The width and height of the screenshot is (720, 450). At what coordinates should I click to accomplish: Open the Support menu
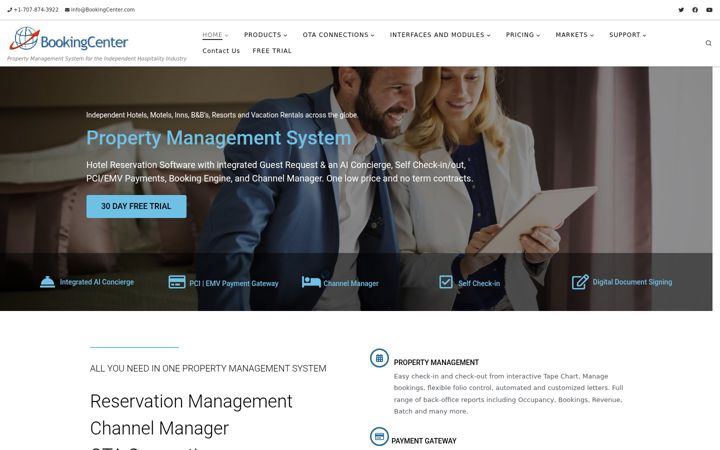(x=624, y=35)
